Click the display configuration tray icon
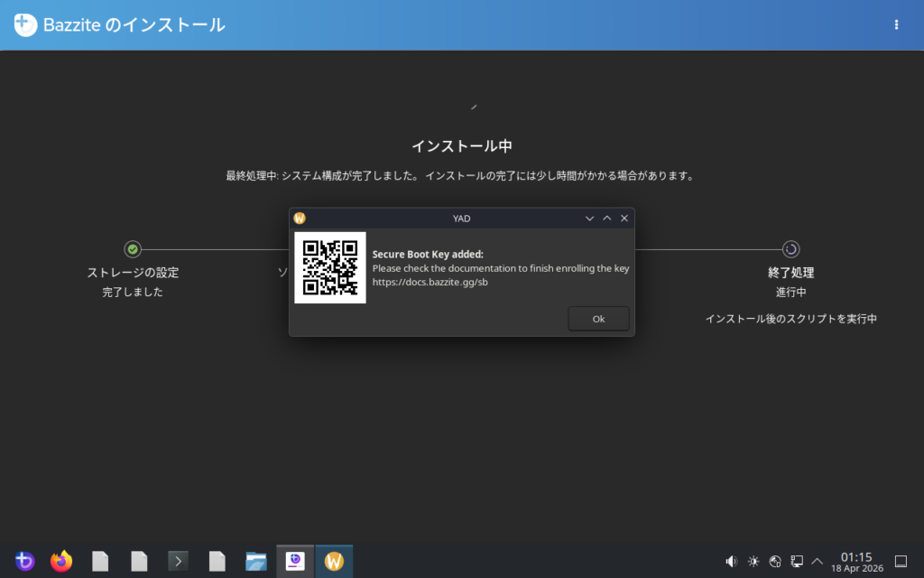 click(x=797, y=562)
